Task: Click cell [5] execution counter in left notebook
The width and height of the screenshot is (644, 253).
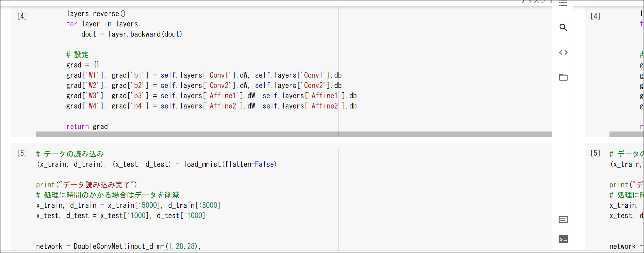Action: tap(22, 153)
